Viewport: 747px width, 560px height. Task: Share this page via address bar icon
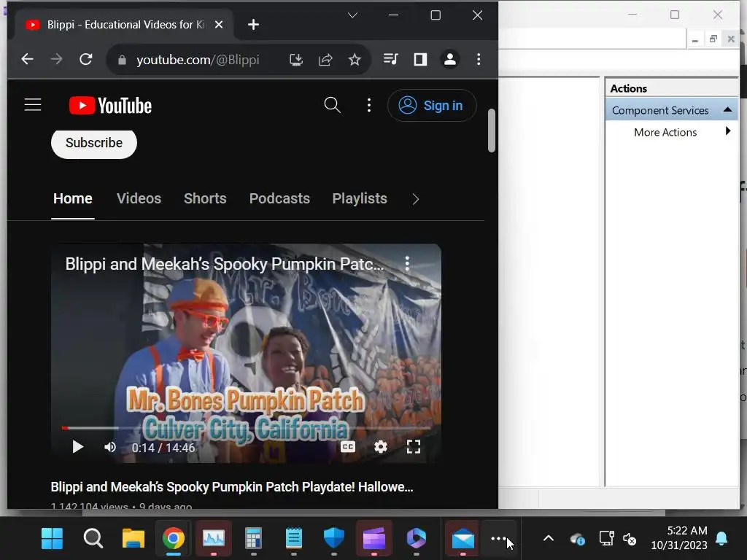(325, 60)
